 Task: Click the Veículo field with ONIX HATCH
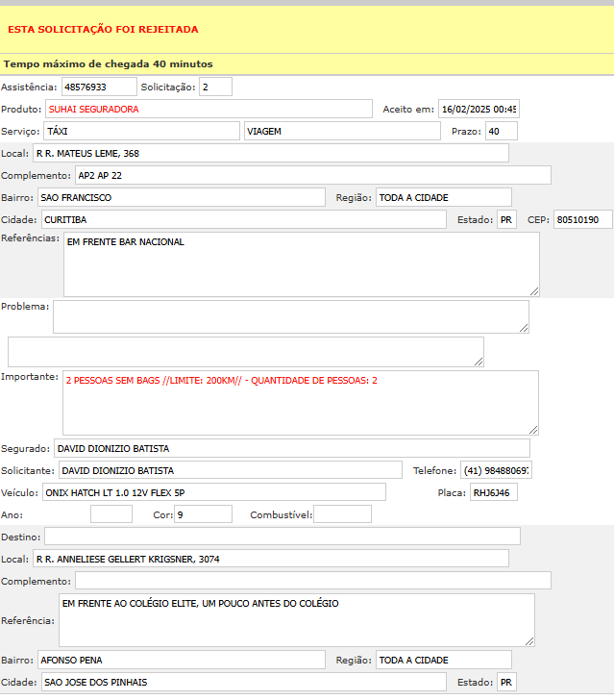[x=213, y=492]
